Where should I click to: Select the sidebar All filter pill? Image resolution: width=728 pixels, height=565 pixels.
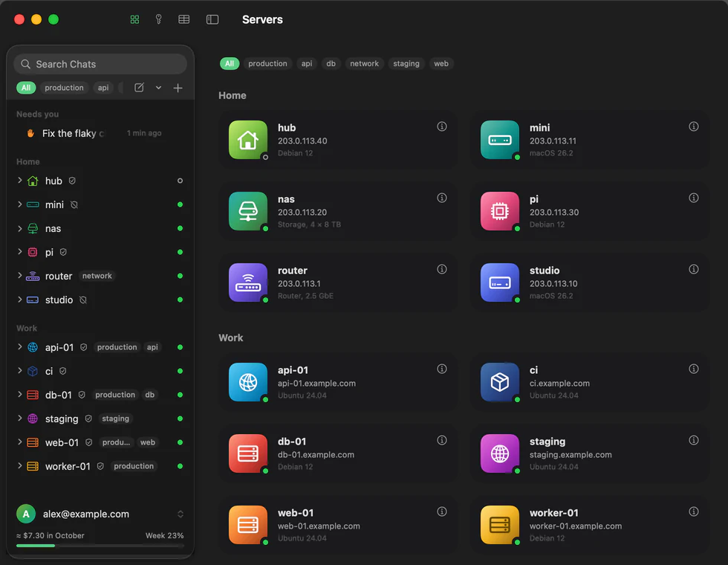(26, 88)
